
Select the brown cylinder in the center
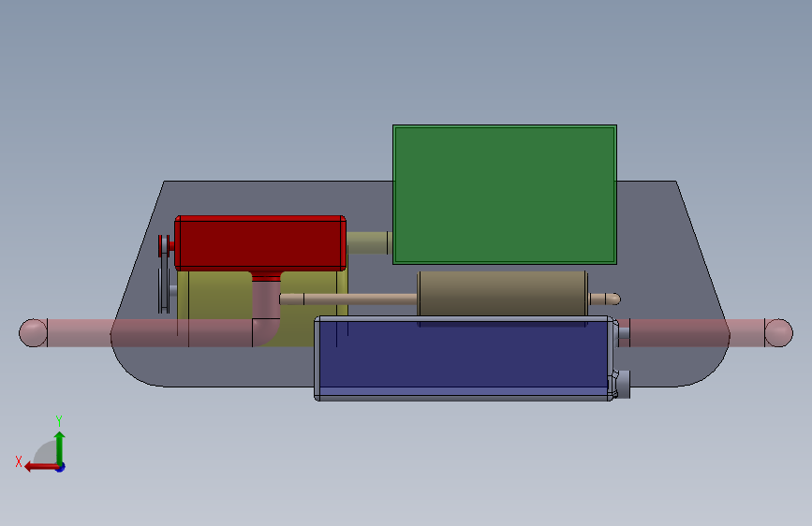502,293
